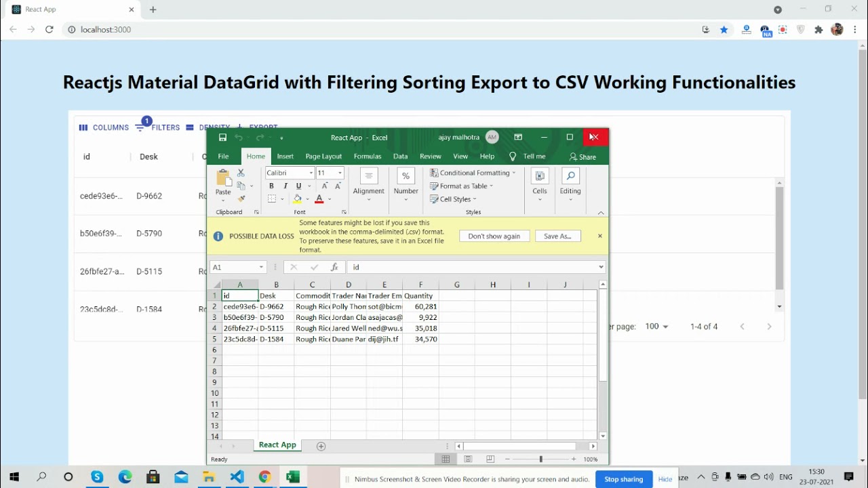This screenshot has height=488, width=868.
Task: Click the Name Box showing A1
Action: click(237, 267)
